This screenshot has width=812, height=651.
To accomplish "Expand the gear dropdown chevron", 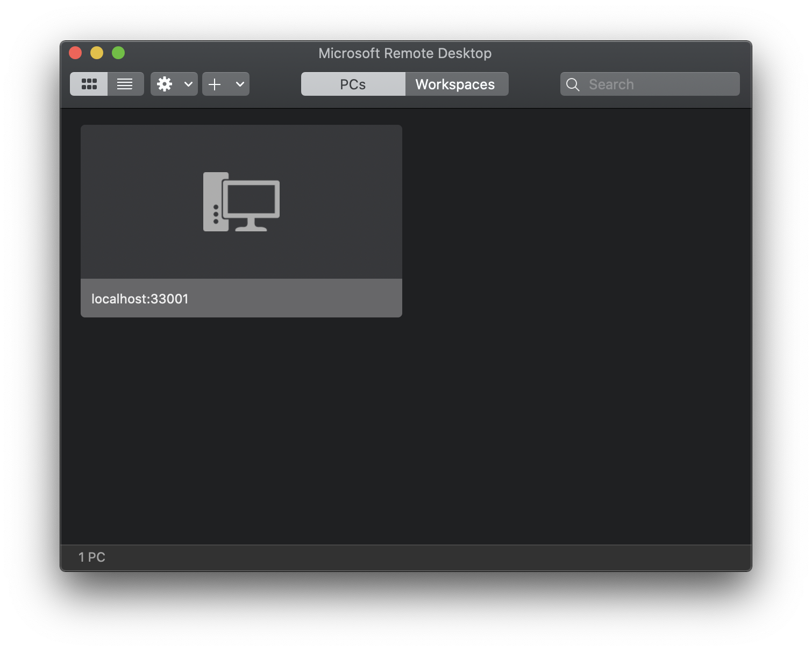I will click(x=188, y=84).
